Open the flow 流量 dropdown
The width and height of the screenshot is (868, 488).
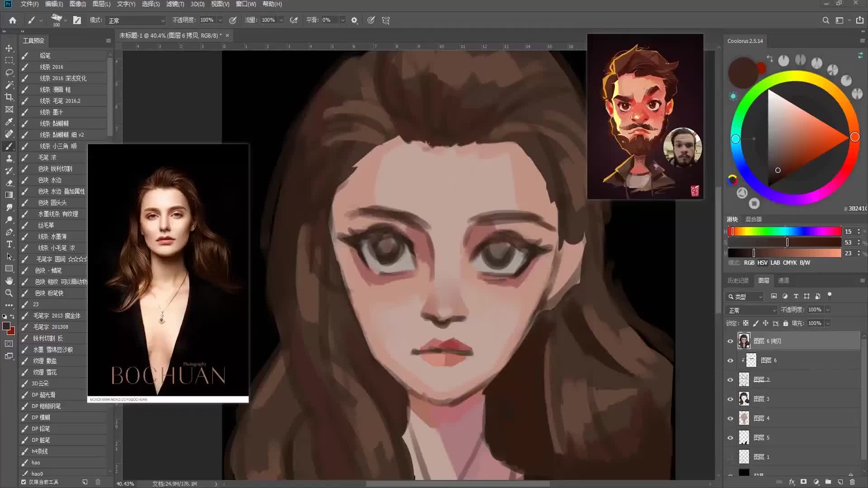pyautogui.click(x=281, y=20)
